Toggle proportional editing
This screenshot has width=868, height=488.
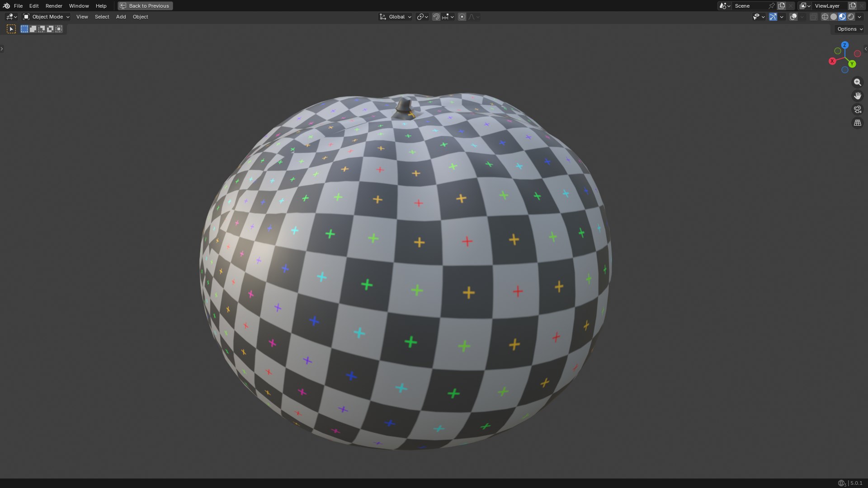[x=462, y=17]
